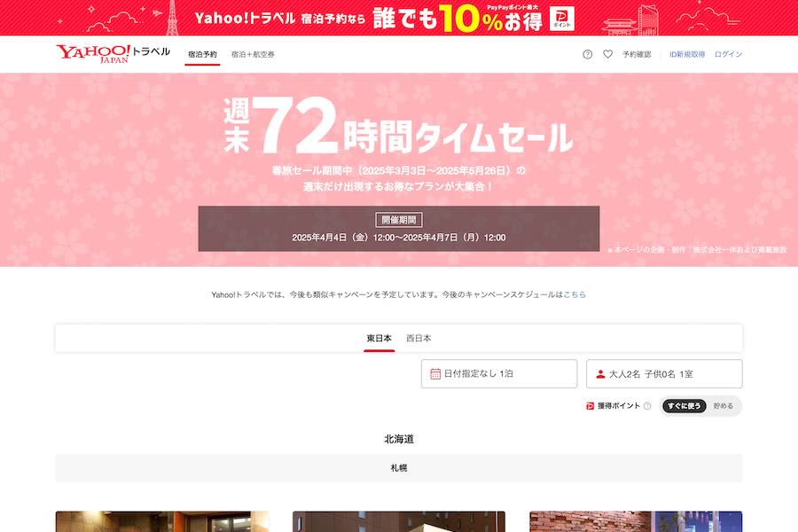Switch to 宿泊＋航空券 tab
The image size is (798, 532).
(253, 54)
